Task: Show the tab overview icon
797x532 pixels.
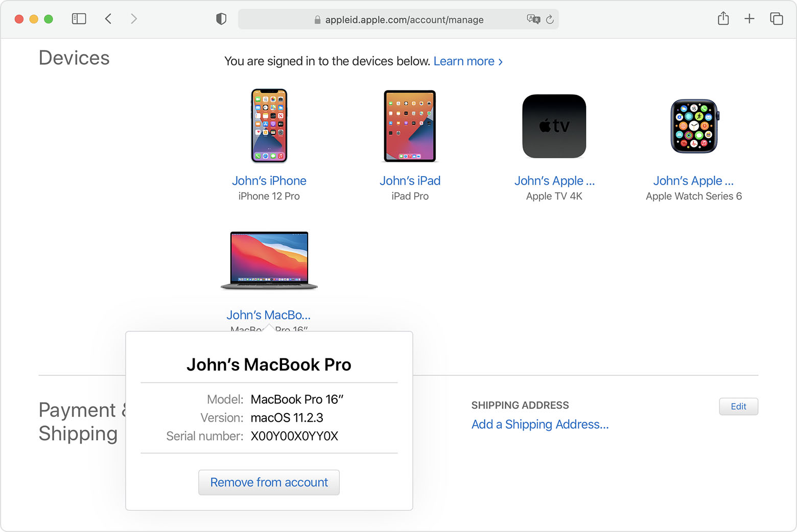Action: (777, 19)
